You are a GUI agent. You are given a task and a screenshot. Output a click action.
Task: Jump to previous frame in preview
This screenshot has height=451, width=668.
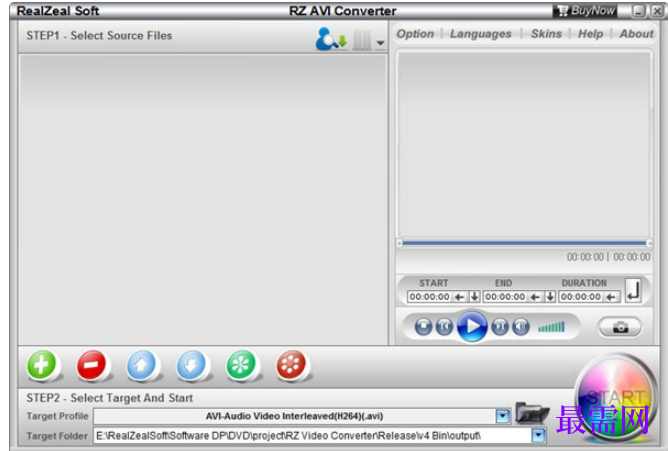444,327
